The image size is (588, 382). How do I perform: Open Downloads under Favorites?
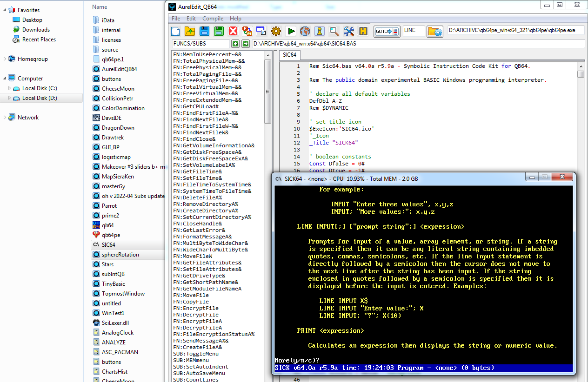click(36, 30)
